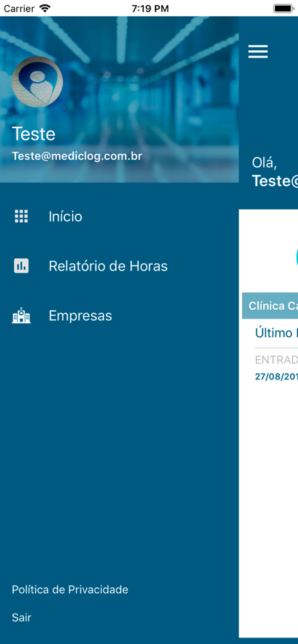The height and width of the screenshot is (644, 298).
Task: Open the Política de Privacidade link
Action: (70, 589)
